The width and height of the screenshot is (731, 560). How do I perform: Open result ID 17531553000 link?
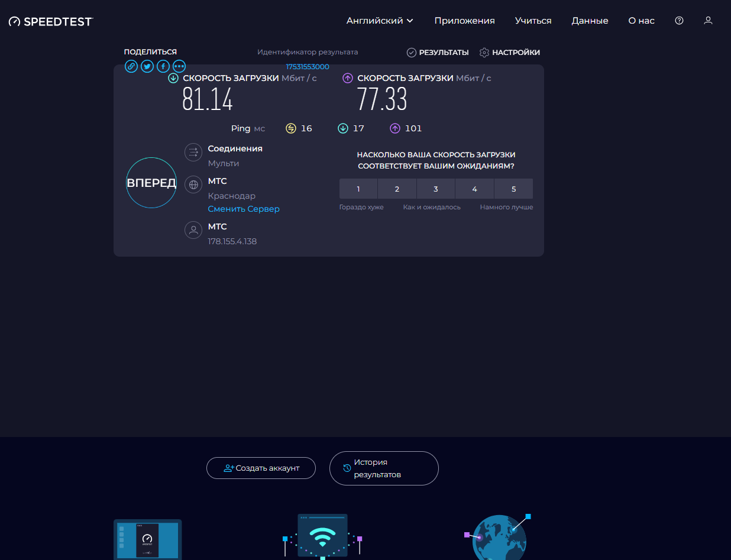tap(308, 67)
